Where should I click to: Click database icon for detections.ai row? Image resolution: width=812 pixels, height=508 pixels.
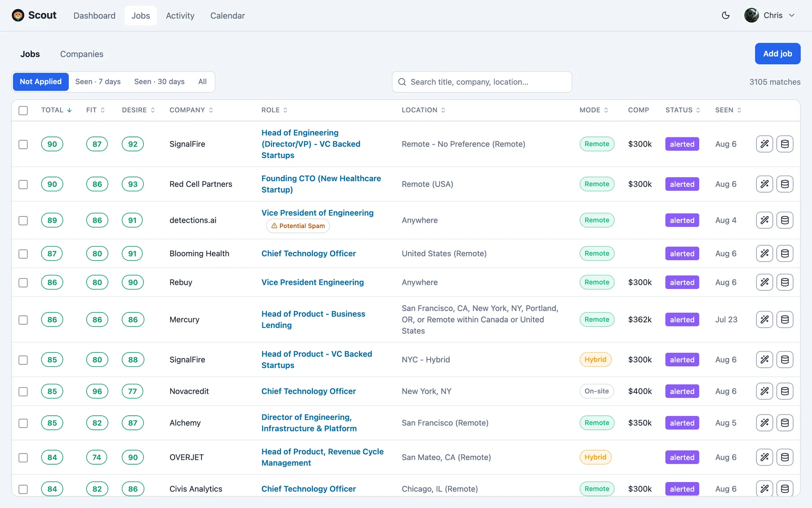pyautogui.click(x=785, y=220)
